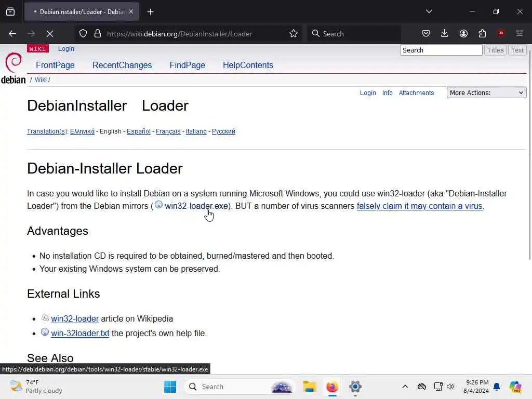The image size is (532, 399).
Task: Open the FindPage nav item
Action: click(x=187, y=65)
